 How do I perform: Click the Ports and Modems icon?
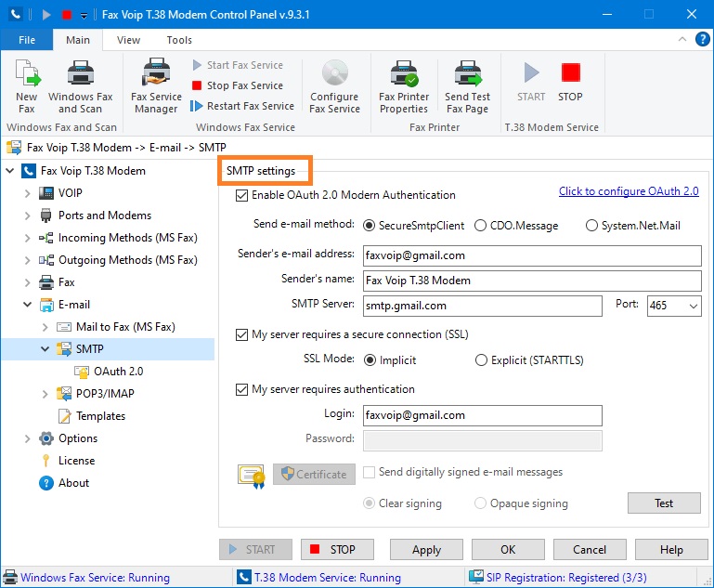(x=46, y=216)
